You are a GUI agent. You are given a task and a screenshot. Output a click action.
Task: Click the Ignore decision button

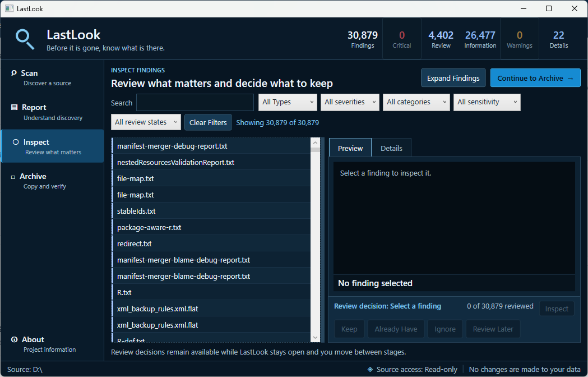(445, 329)
